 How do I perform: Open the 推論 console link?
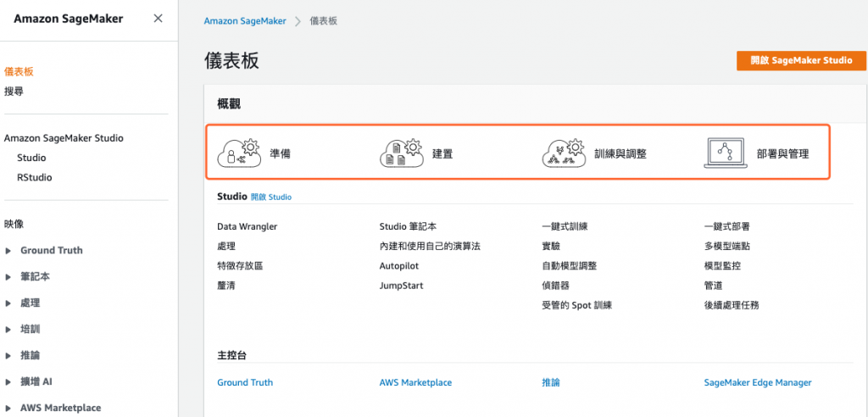[x=552, y=382]
